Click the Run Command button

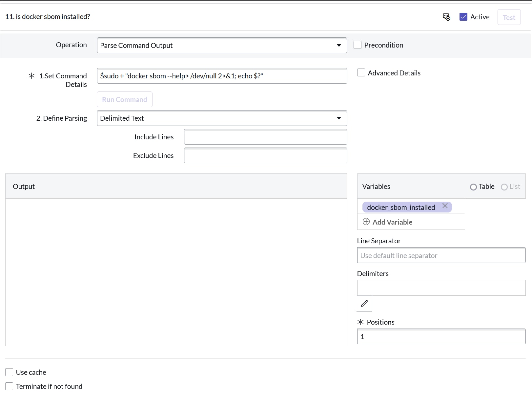coord(124,99)
